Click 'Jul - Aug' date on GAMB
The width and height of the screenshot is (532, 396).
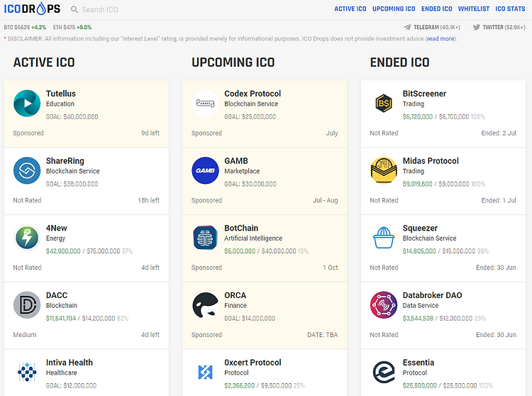326,200
